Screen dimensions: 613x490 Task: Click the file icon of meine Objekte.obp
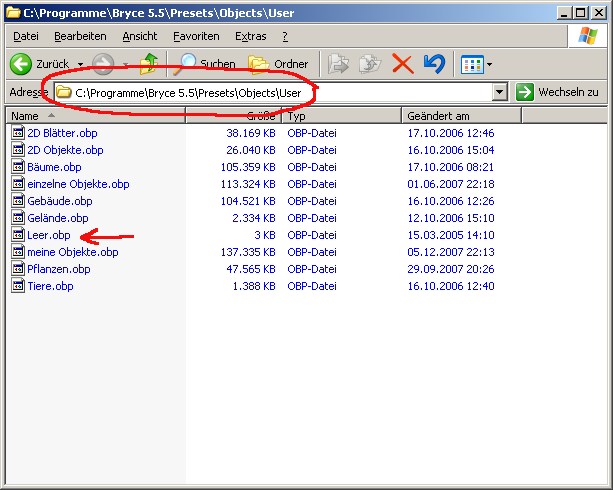(18, 252)
